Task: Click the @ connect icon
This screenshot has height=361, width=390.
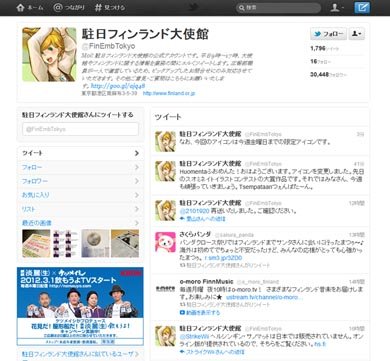Action: click(58, 7)
